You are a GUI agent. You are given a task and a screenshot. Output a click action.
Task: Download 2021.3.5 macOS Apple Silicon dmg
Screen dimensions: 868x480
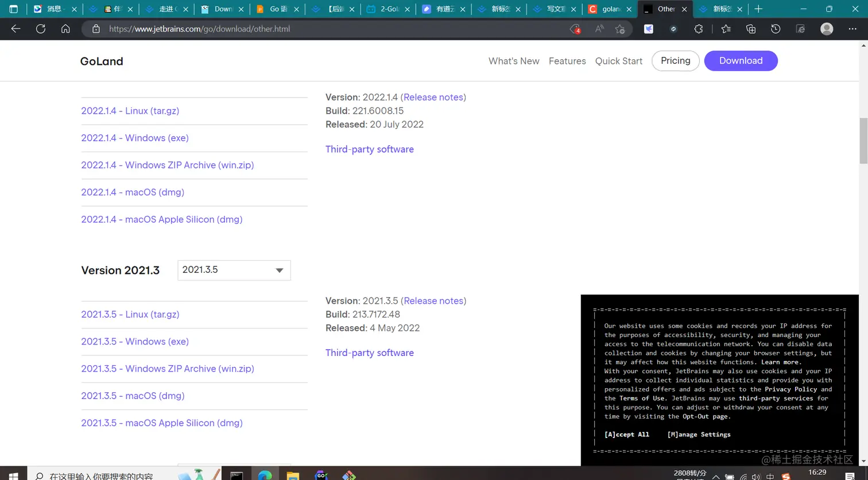pyautogui.click(x=162, y=423)
